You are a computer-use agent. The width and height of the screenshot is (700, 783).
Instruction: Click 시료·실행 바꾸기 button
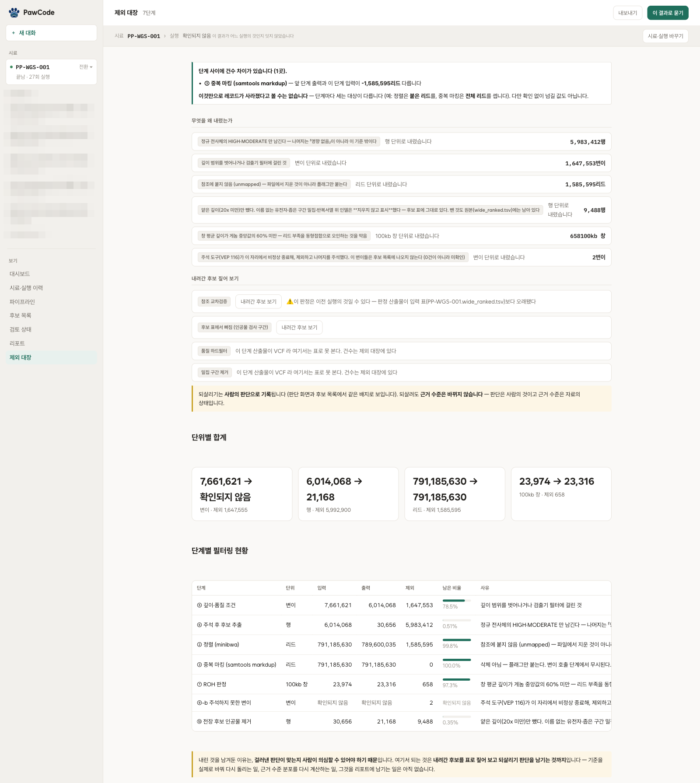[665, 36]
